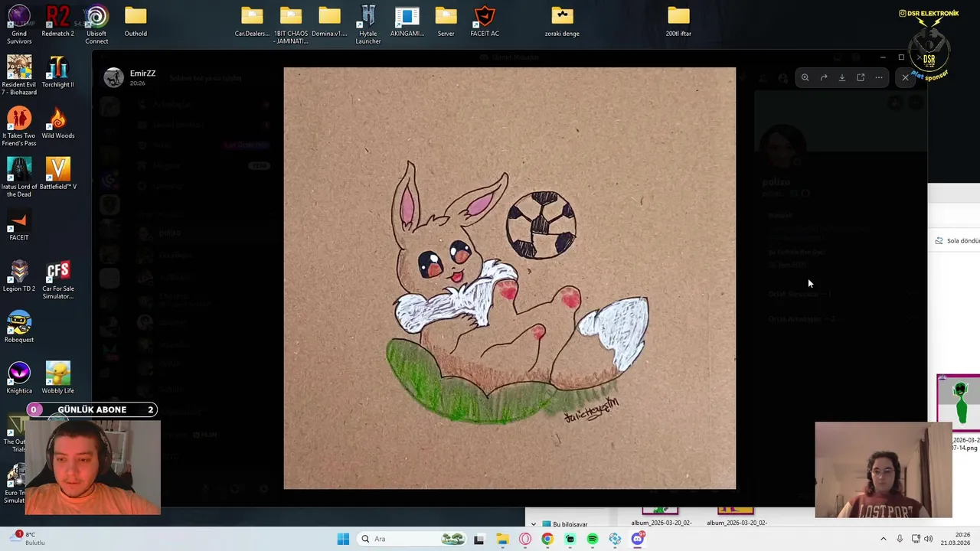Open Google Chrome from the taskbar
The height and width of the screenshot is (551, 980).
click(547, 539)
